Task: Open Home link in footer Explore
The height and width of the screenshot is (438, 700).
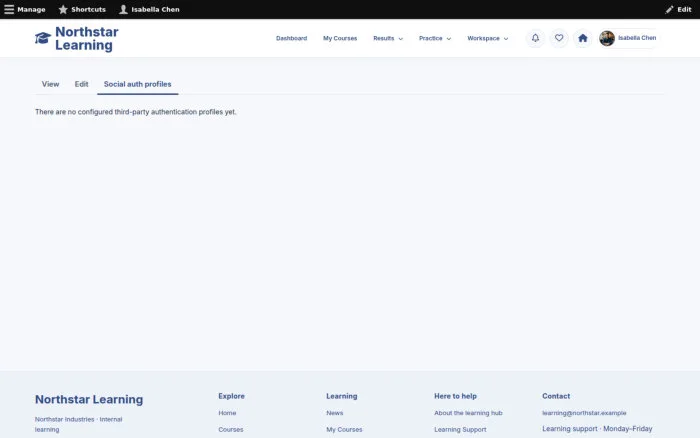Action: tap(227, 413)
